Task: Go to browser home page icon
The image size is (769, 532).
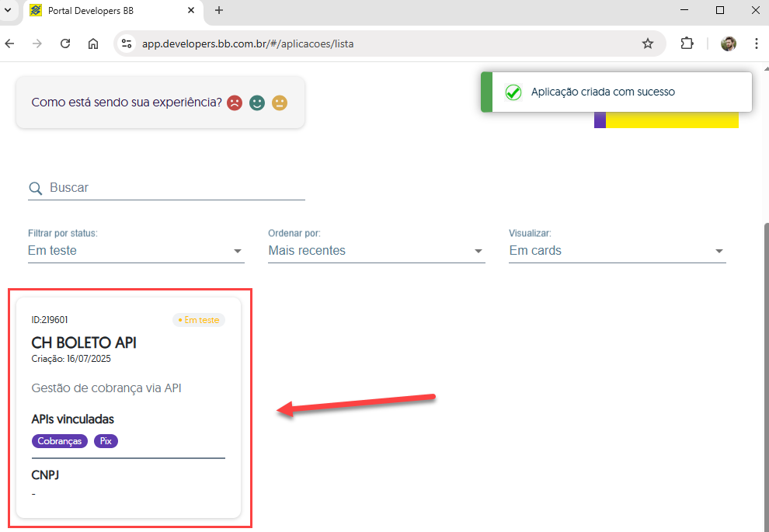Action: point(92,43)
